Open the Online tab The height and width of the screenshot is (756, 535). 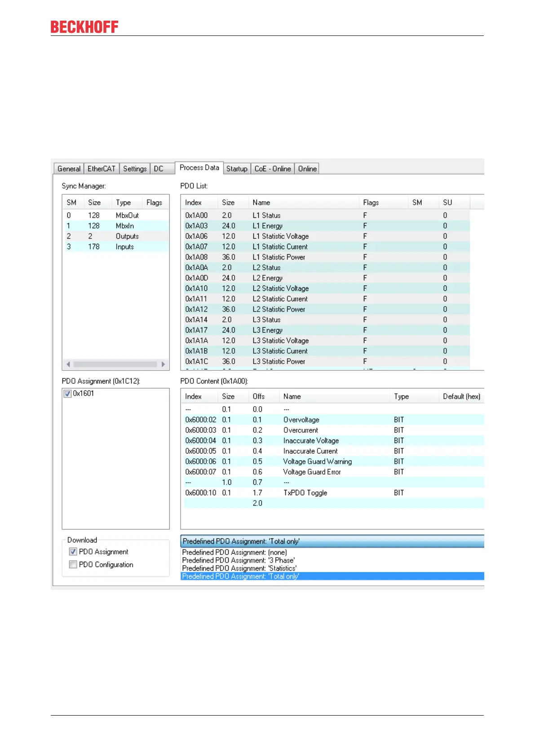tap(307, 169)
